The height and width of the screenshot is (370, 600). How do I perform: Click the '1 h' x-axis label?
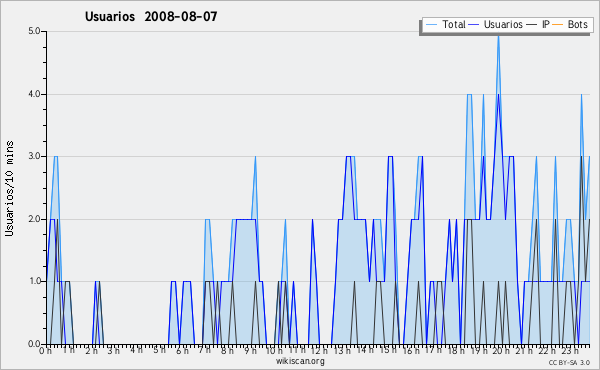(x=68, y=350)
